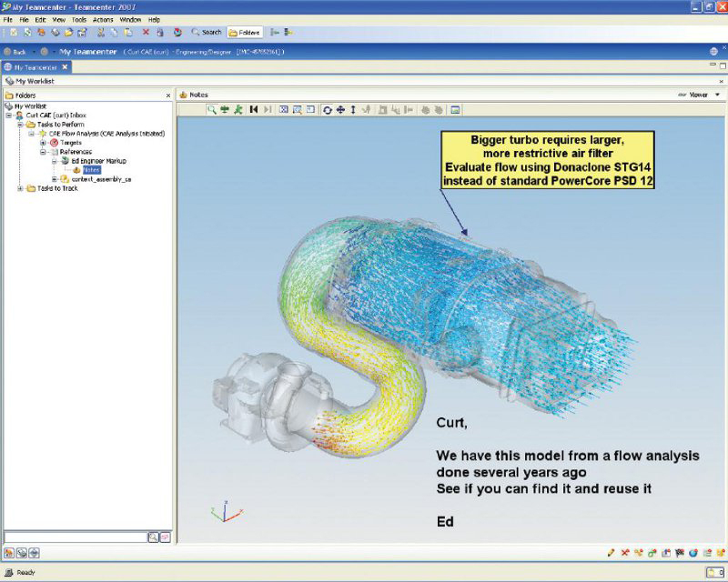
Task: Click the paste clipboard icon in main toolbar
Action: click(128, 32)
